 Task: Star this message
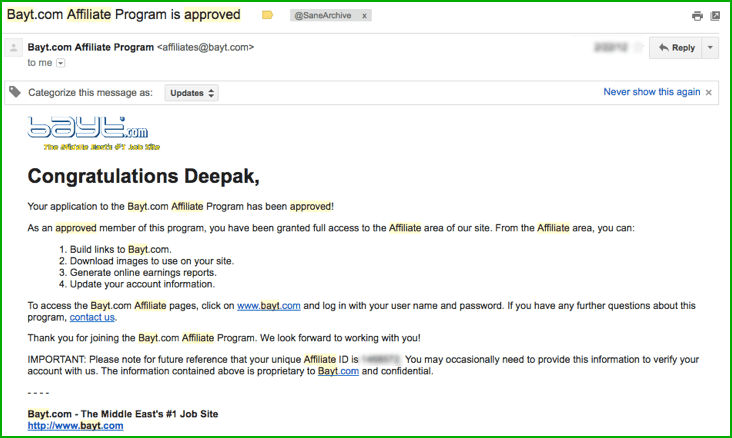click(x=638, y=47)
